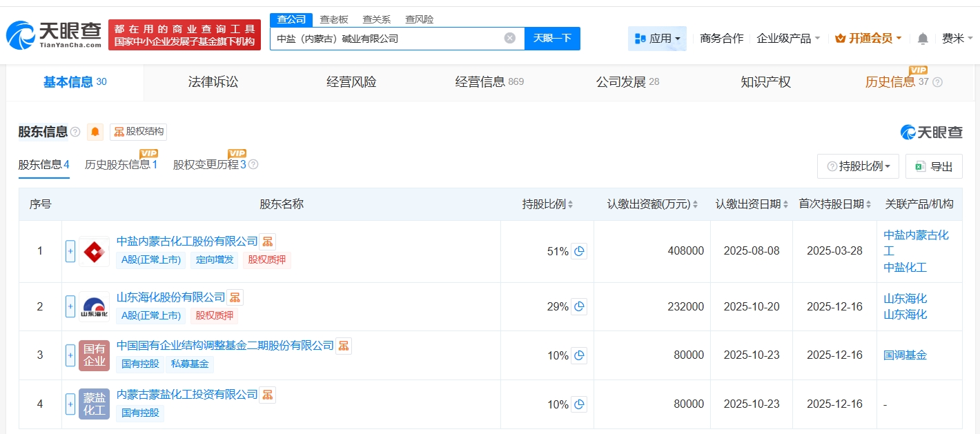Expand the row for 中盐内蒙古化工股份有限公司
The image size is (980, 434).
click(70, 251)
